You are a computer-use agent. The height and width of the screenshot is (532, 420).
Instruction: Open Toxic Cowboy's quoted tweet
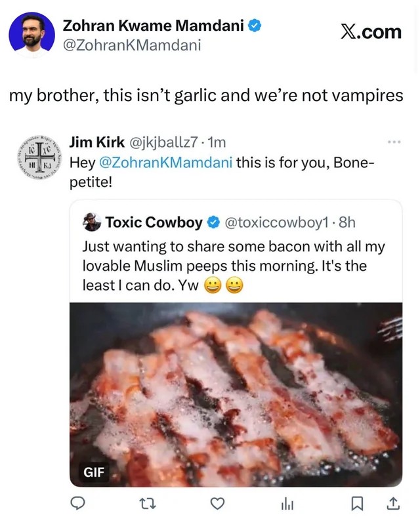230,262
